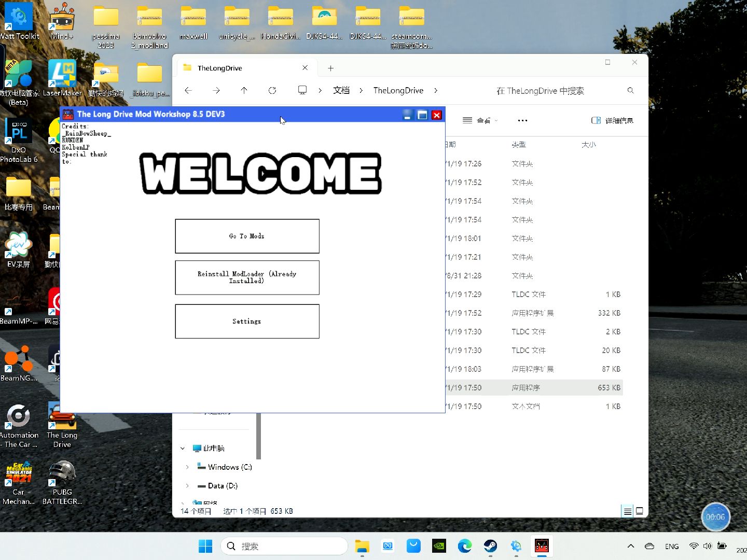Expand chevron after TheLongDrive breadcrumb
The width and height of the screenshot is (747, 560).
pos(436,90)
